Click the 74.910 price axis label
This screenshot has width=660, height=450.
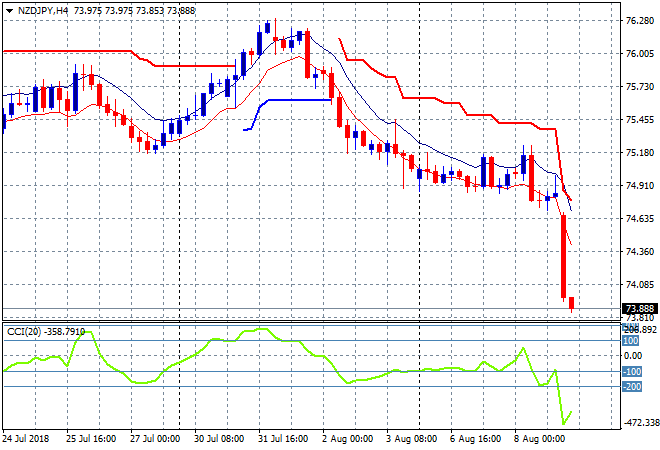(x=637, y=185)
